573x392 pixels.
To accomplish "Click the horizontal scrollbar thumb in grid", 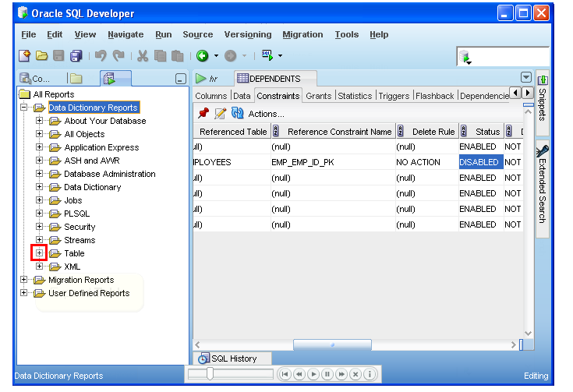I will (x=332, y=344).
